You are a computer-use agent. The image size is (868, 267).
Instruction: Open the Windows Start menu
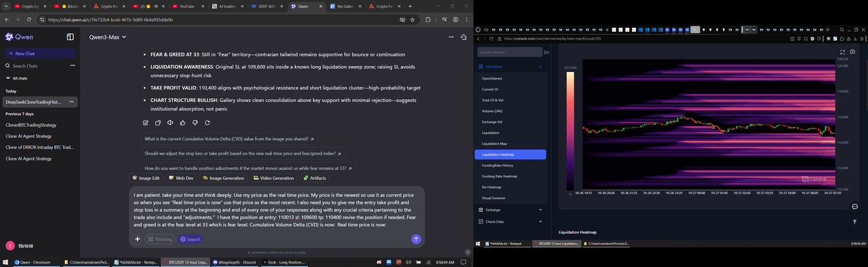pos(6,262)
